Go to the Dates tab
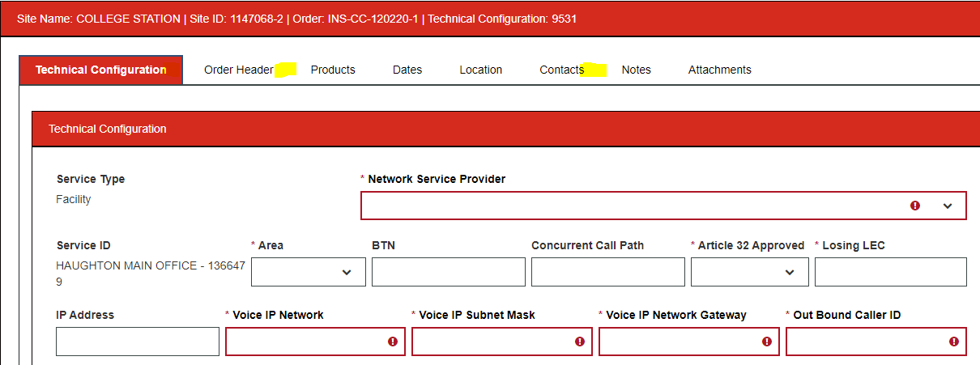 (x=407, y=70)
